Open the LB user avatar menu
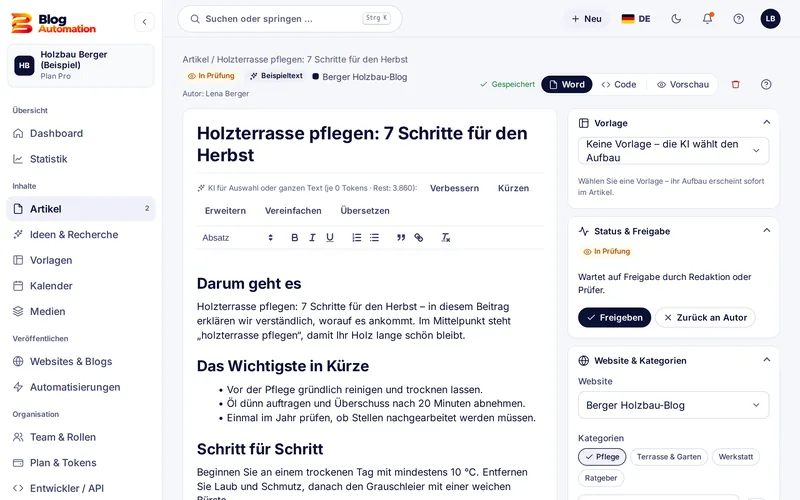The image size is (800, 500). point(770,19)
